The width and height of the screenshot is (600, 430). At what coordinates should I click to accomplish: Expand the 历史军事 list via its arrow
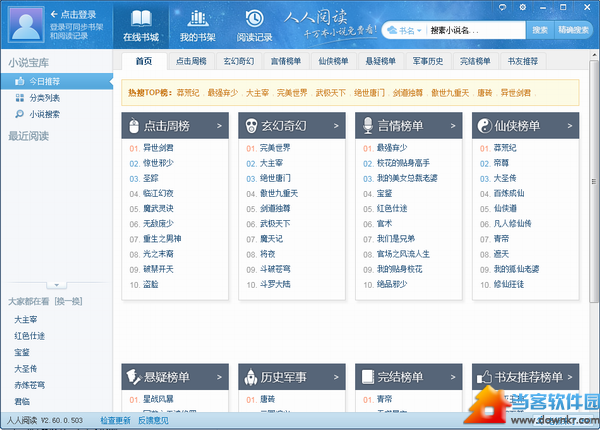(x=336, y=377)
